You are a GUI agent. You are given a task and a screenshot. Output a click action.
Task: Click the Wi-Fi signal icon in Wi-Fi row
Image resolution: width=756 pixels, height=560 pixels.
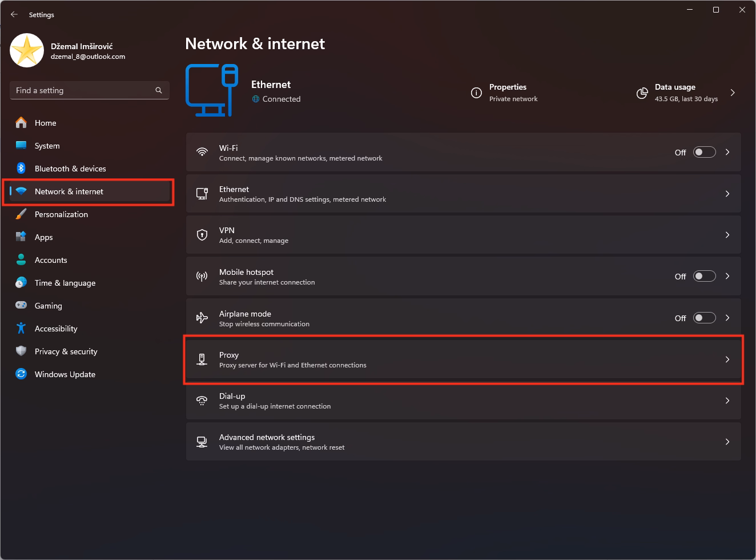point(202,152)
